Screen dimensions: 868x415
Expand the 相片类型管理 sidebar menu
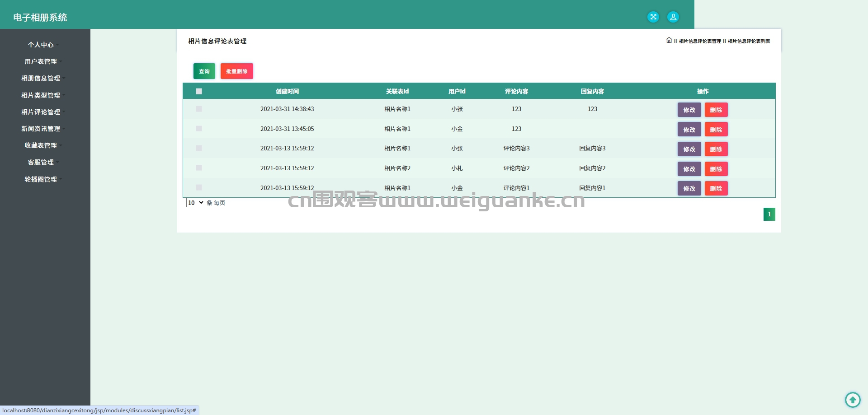(x=43, y=95)
